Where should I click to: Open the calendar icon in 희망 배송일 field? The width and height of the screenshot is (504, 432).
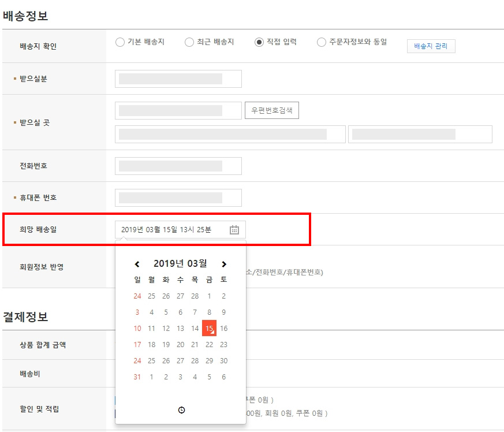(234, 230)
